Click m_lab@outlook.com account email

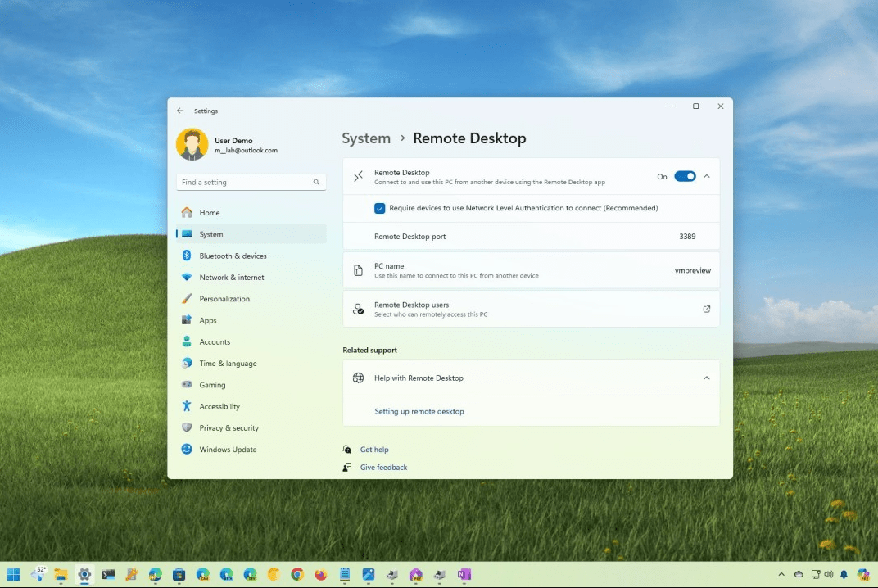pyautogui.click(x=246, y=150)
